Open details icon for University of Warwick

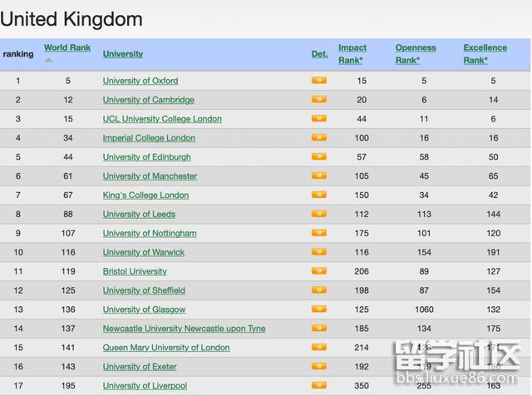[319, 252]
